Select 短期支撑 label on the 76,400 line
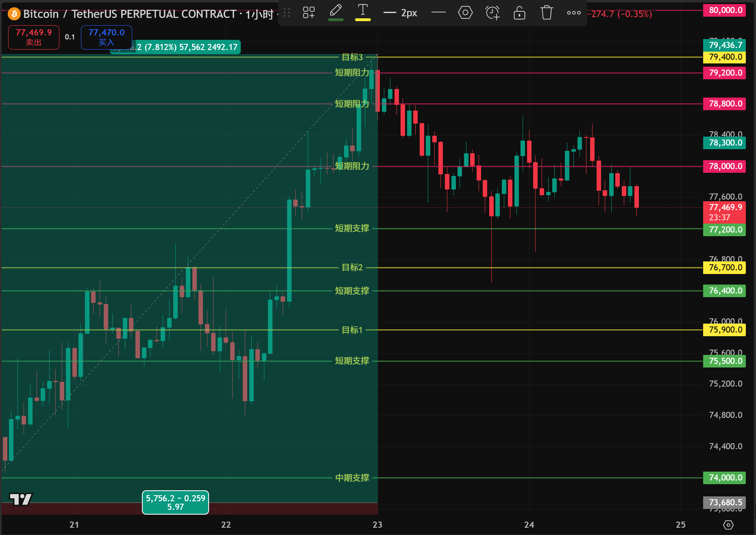 pos(352,291)
